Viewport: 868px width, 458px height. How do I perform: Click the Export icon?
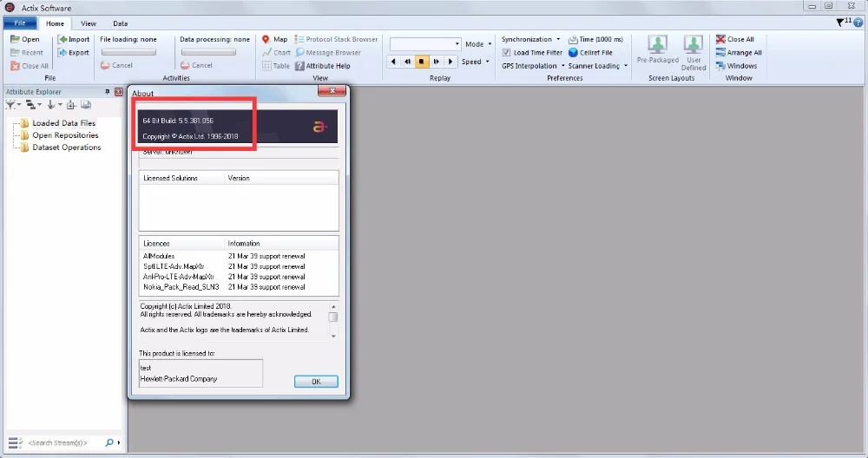(x=62, y=53)
